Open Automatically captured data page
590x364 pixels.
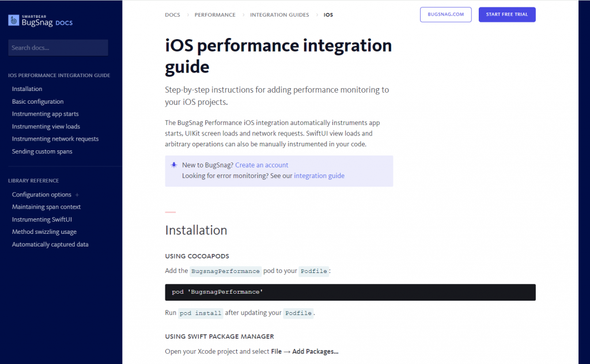tap(50, 244)
